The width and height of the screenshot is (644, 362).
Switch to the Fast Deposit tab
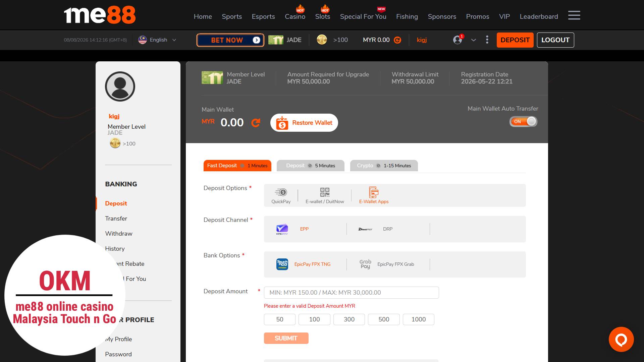tap(237, 166)
